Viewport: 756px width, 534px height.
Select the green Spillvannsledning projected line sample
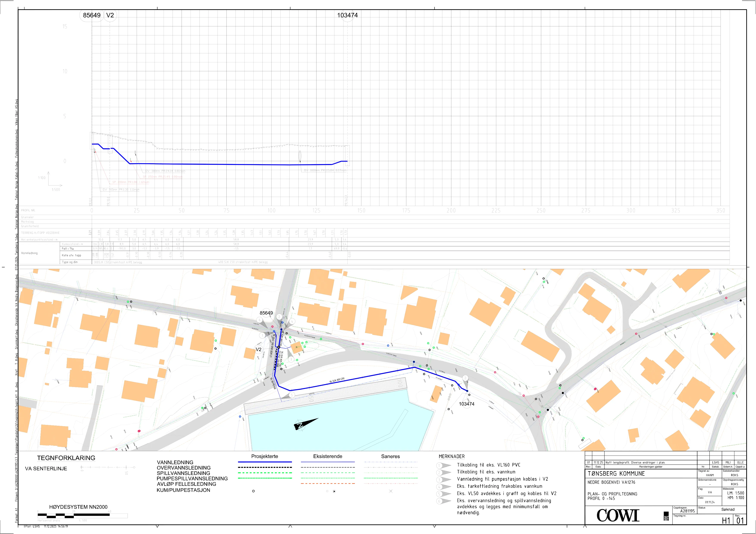(x=265, y=473)
